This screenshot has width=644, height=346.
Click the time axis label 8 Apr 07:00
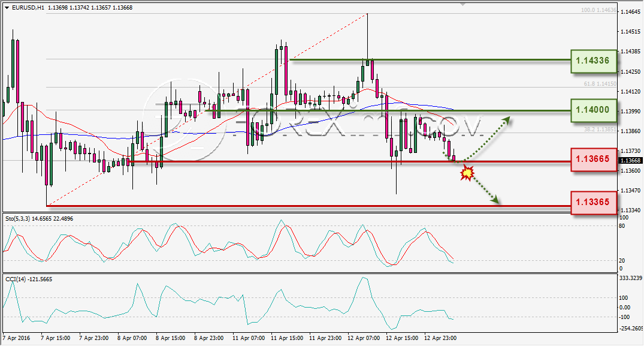[x=132, y=338]
